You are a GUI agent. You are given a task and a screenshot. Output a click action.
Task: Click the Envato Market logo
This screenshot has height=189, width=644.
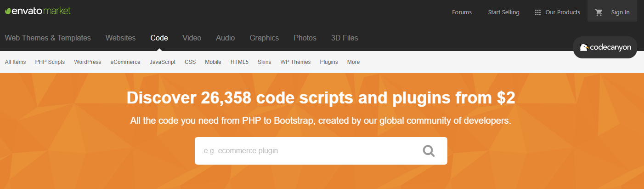38,11
